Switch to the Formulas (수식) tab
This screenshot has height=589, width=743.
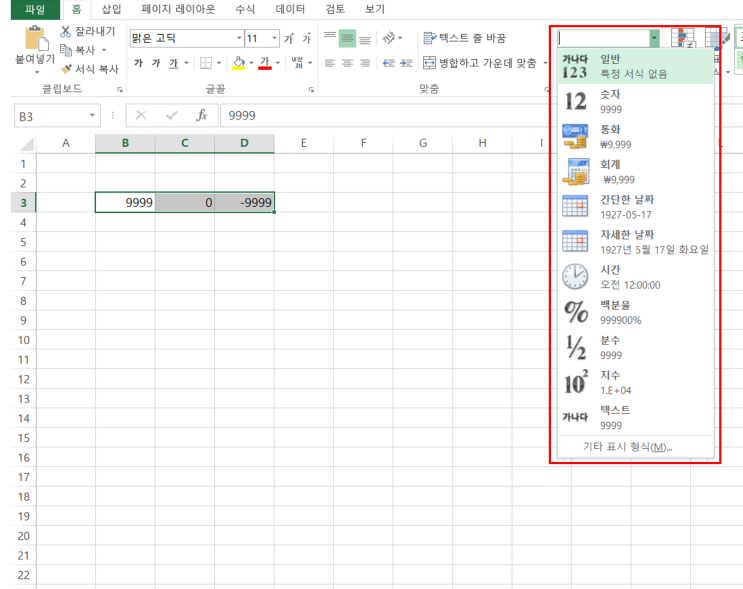[x=245, y=9]
